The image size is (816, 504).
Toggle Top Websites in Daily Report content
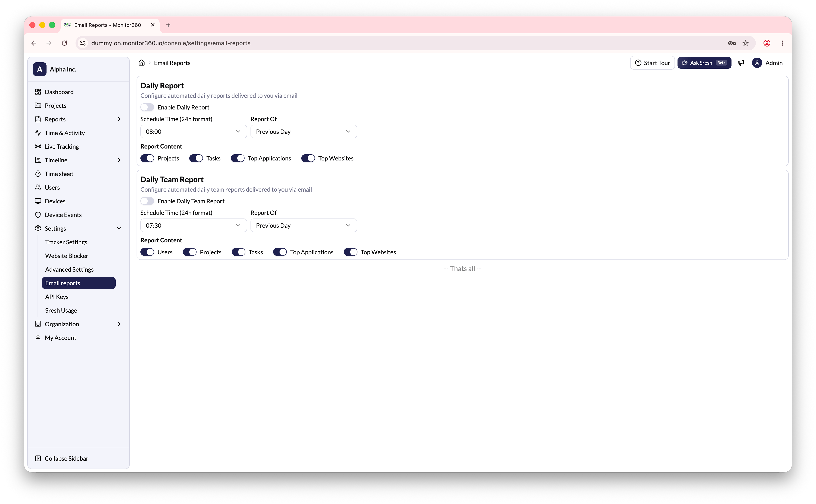point(308,158)
